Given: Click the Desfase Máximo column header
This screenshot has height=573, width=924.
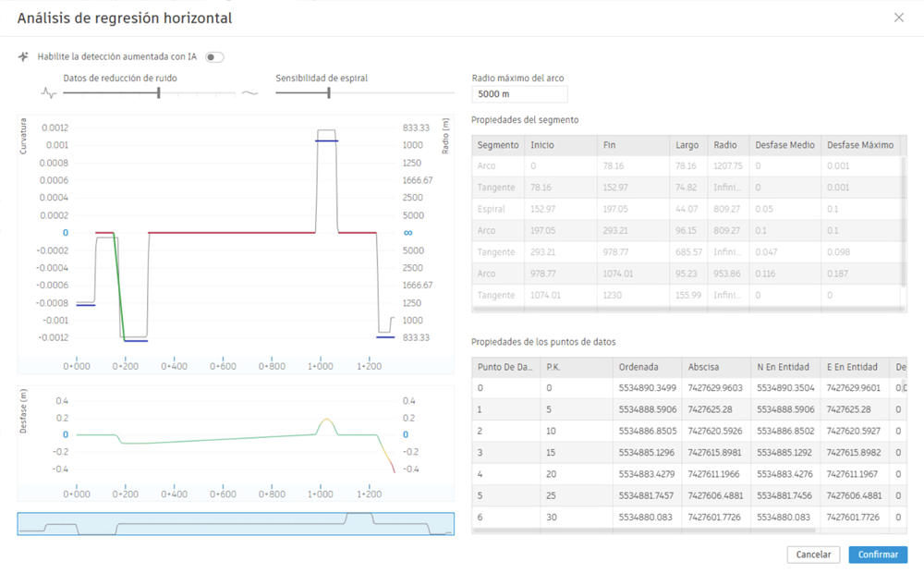Looking at the screenshot, I should 859,145.
